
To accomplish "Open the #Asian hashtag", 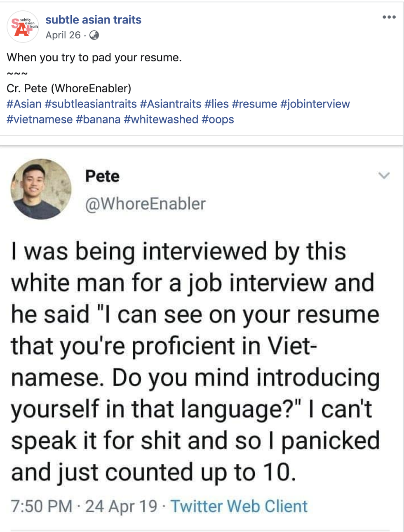I will [24, 104].
